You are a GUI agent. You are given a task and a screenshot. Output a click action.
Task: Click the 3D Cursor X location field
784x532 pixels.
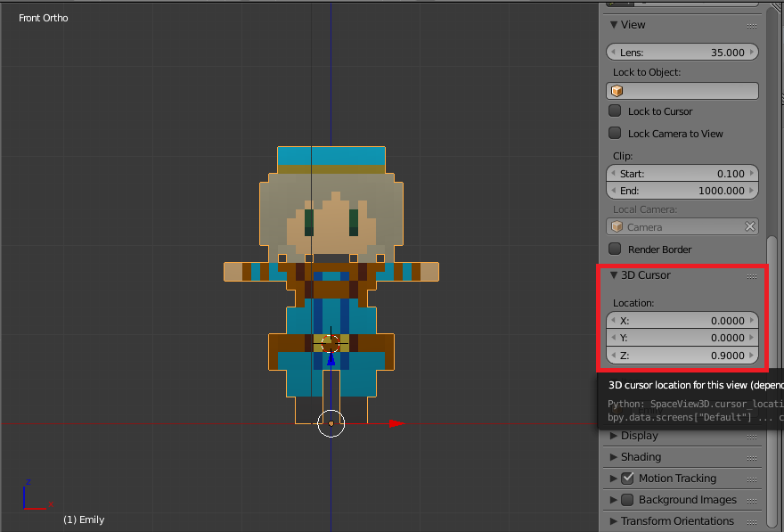(682, 321)
